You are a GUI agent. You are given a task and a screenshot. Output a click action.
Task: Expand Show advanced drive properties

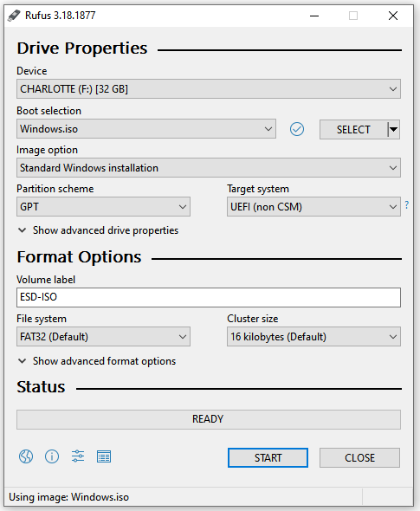point(98,230)
